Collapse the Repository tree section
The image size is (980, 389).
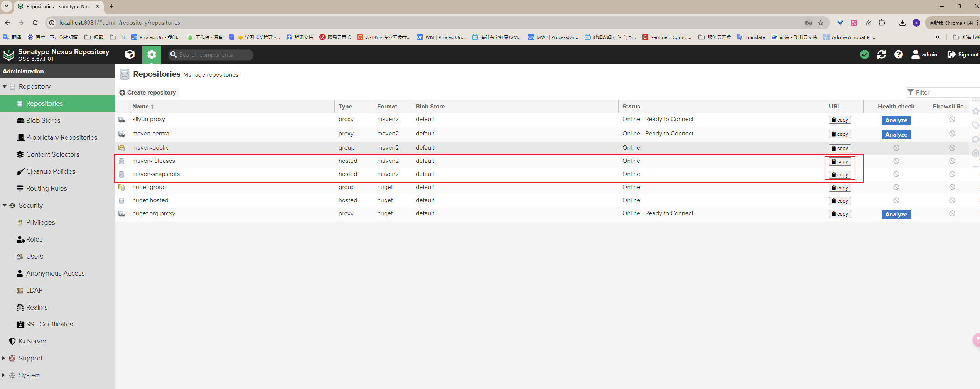5,86
